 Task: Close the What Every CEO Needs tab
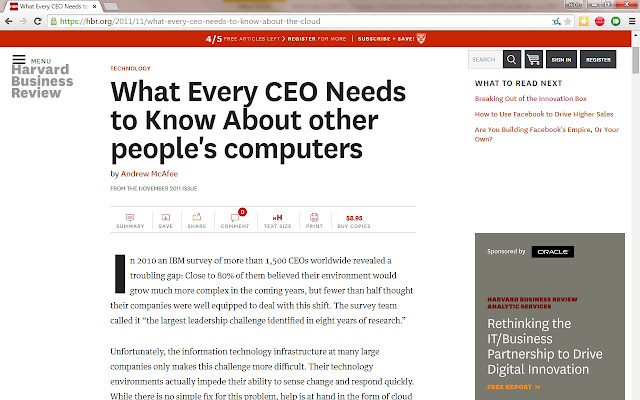click(x=95, y=7)
